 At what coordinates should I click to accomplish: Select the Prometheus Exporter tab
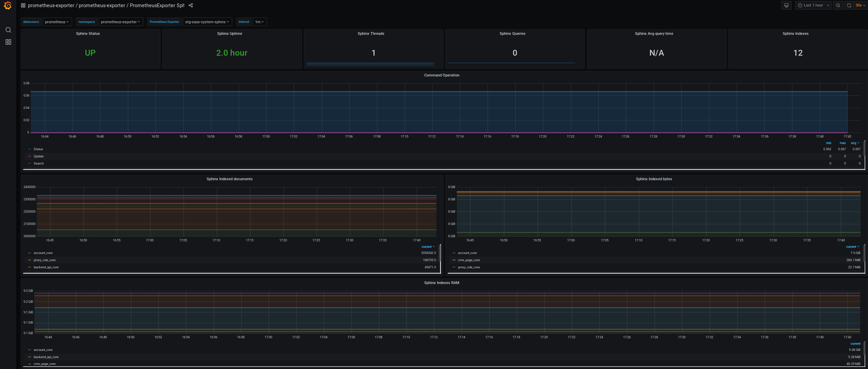tap(164, 22)
